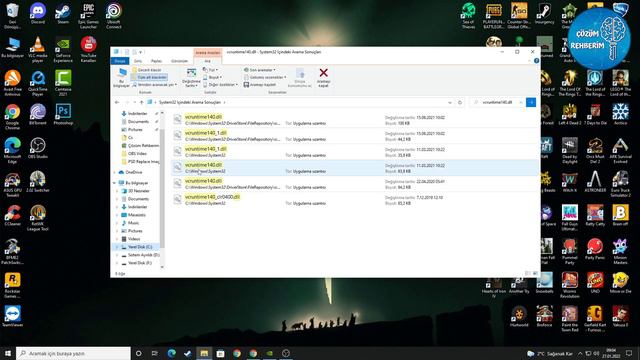This screenshot has width=640, height=360.
Task: Open Ubisoft Connect desktop icon
Action: click(113, 16)
